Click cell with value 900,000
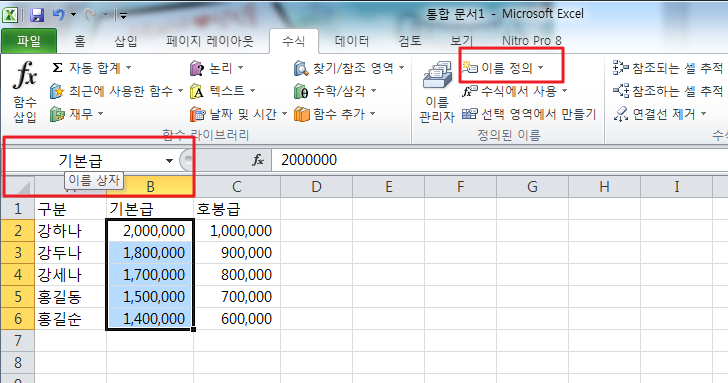 (237, 253)
